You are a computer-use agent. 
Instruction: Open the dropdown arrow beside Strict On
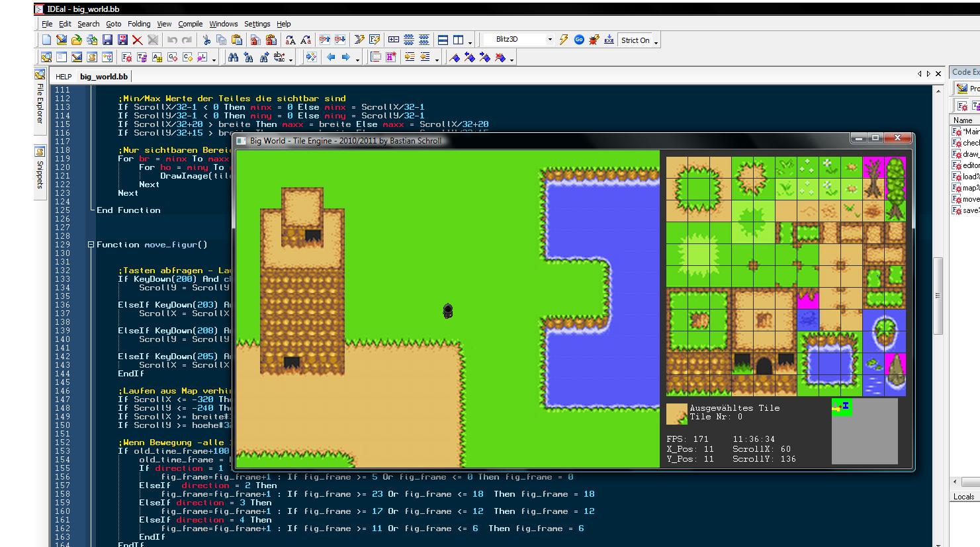click(x=656, y=42)
